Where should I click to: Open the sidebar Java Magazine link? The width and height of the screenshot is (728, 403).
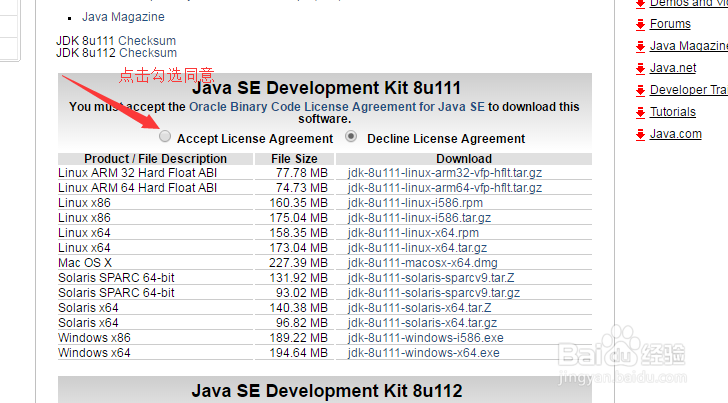689,46
